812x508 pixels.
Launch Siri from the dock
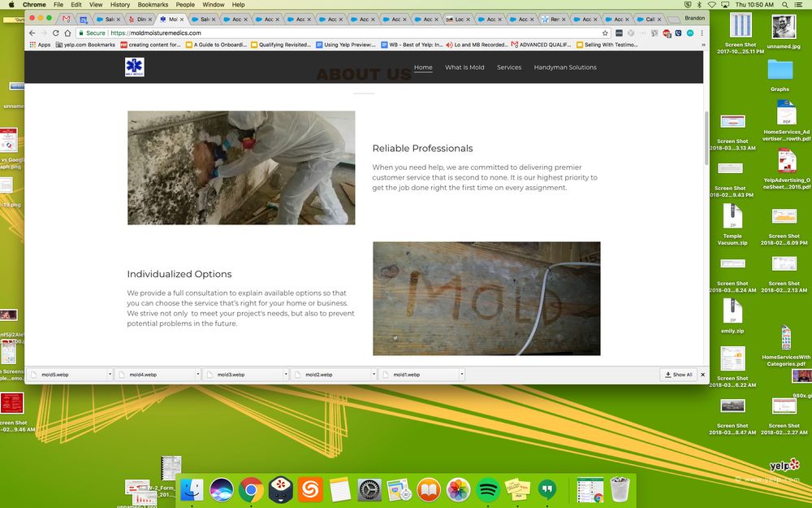coord(222,489)
